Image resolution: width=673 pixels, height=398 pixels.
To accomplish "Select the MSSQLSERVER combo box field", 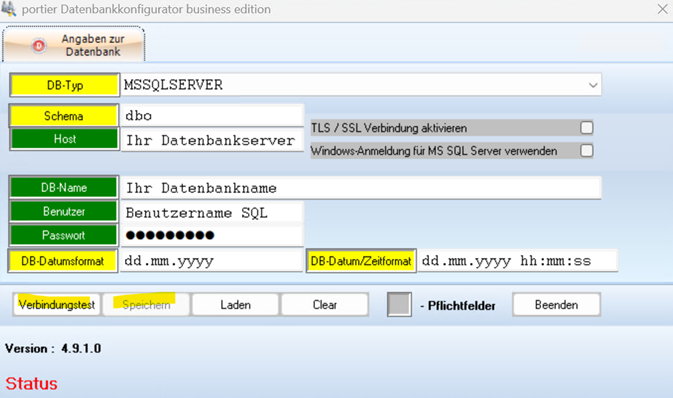I will coord(361,85).
